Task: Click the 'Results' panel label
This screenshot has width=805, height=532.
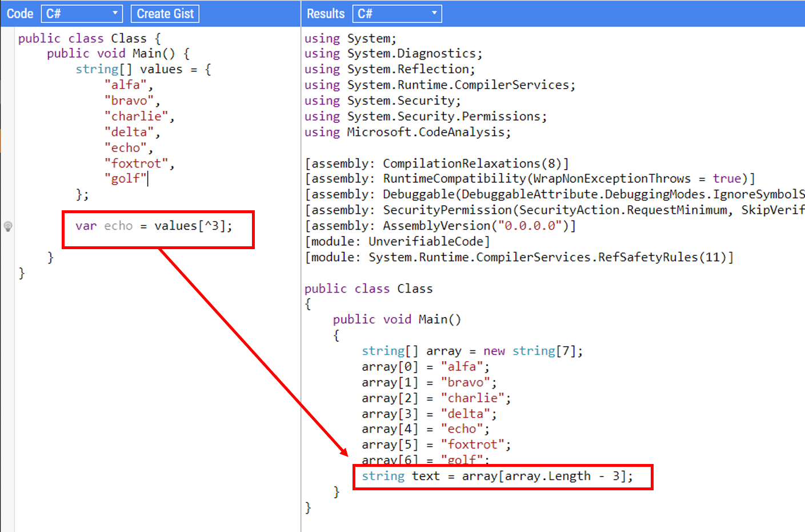Action: [x=326, y=14]
